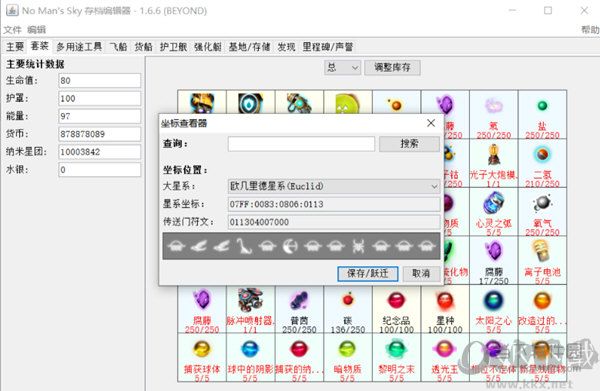Select the 捕获球体 5/5 yellow orb
Image resolution: width=600 pixels, height=391 pixels.
[x=202, y=357]
